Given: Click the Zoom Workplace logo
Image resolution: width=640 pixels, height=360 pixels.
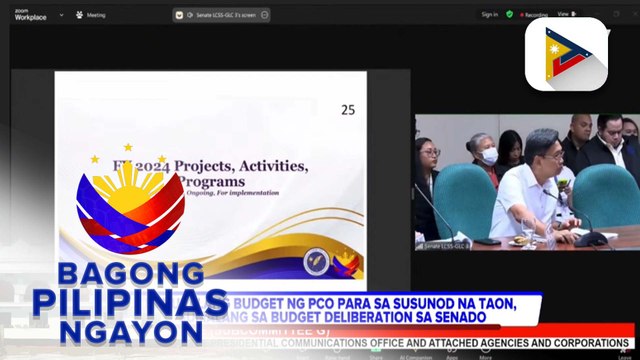Looking at the screenshot, I should [30, 15].
